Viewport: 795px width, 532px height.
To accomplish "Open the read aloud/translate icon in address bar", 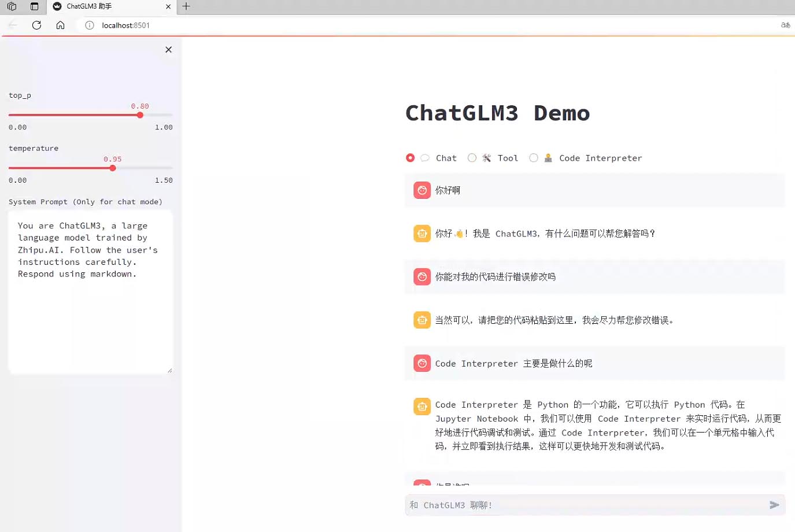I will point(785,25).
